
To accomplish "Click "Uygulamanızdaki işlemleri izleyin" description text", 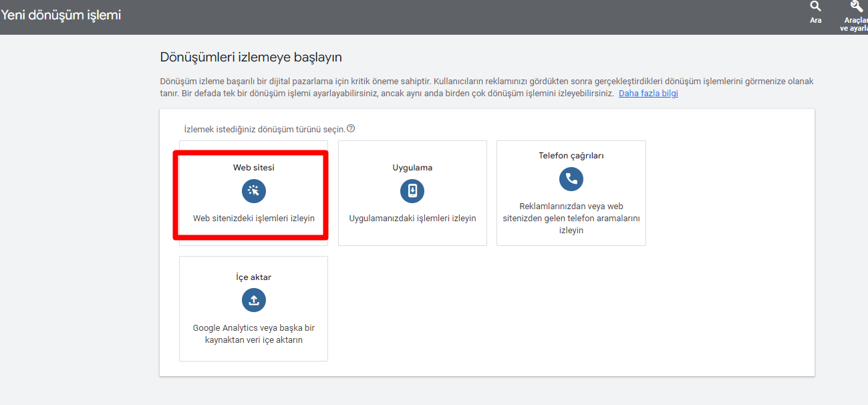I will coord(412,218).
